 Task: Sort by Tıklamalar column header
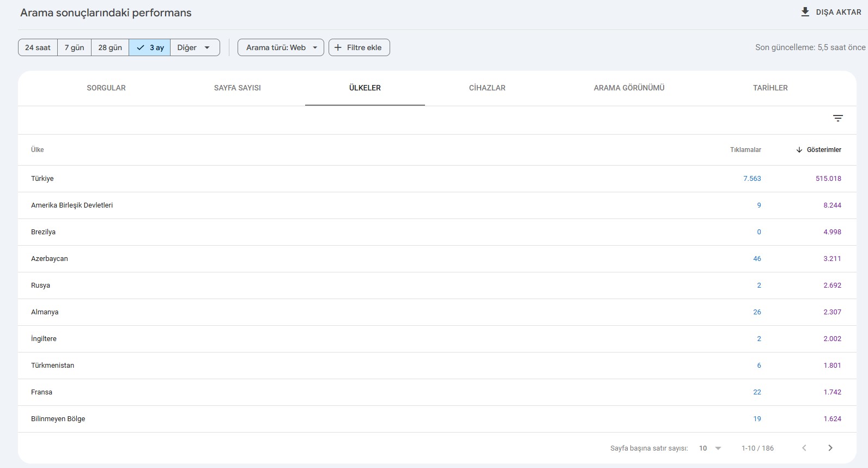(745, 150)
